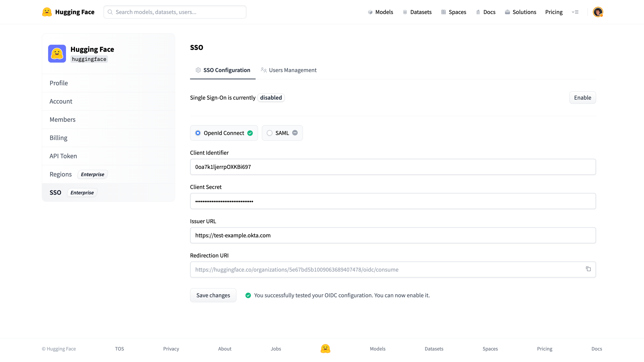Open the Pricing page
The image size is (644, 362).
(x=554, y=12)
